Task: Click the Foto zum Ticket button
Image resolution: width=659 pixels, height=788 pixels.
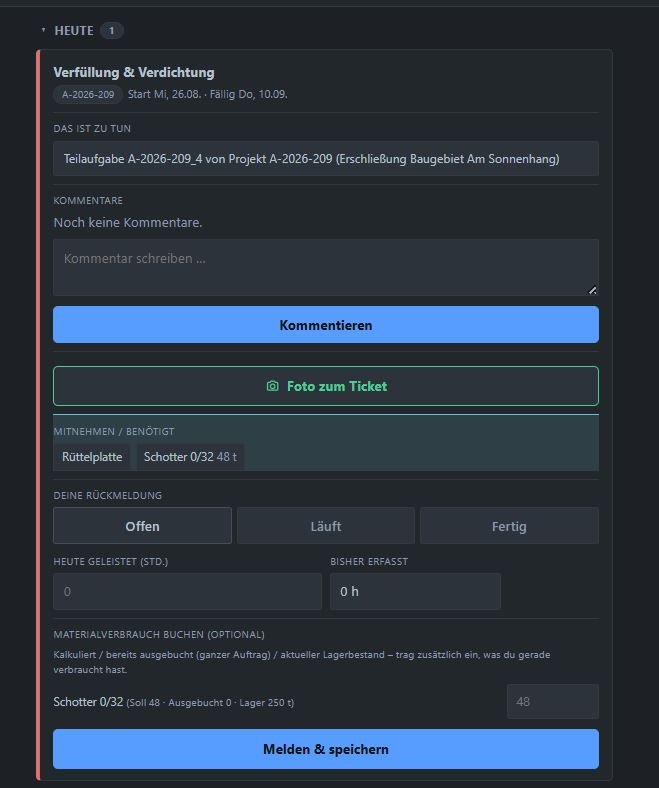Action: tap(326, 386)
